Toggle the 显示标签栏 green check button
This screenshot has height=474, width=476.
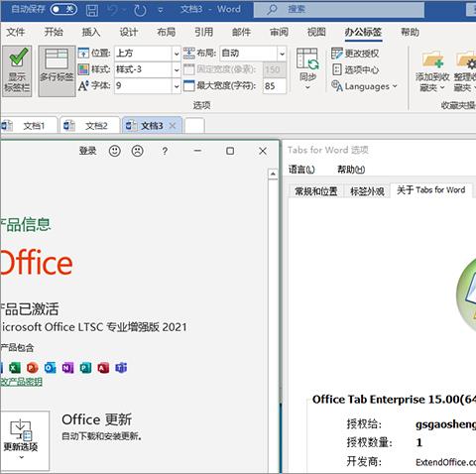tap(17, 70)
